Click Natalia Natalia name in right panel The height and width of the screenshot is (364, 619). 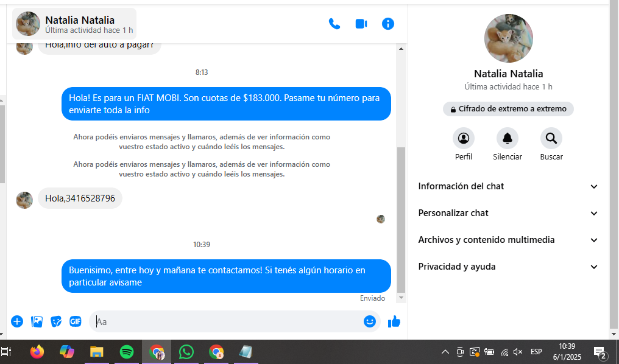(509, 74)
